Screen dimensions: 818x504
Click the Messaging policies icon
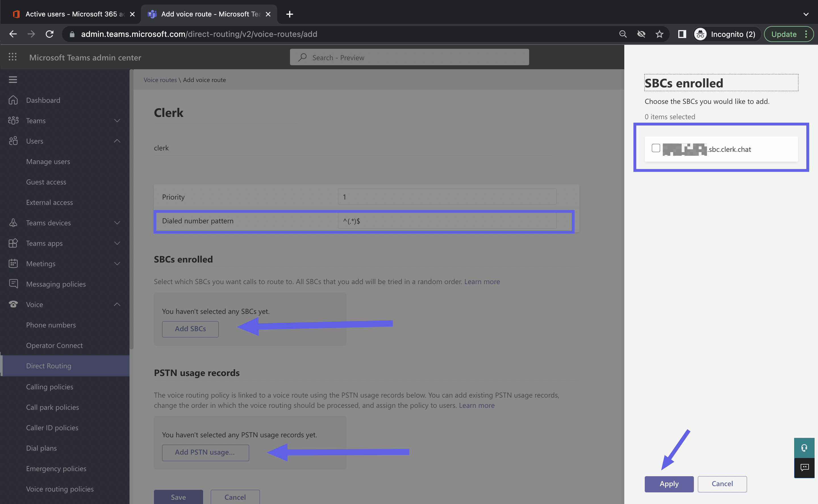click(x=13, y=284)
